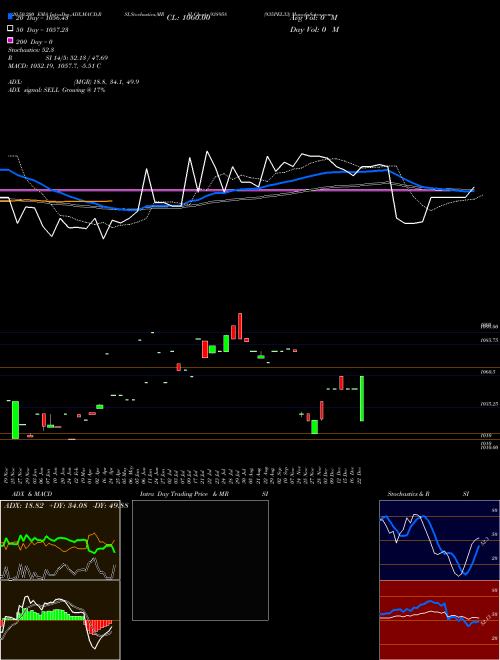This screenshot has width=500, height=660.
Task: Click the ADX (MGR) 18.8, 34.1, 49.9 line
Action: pos(74,82)
